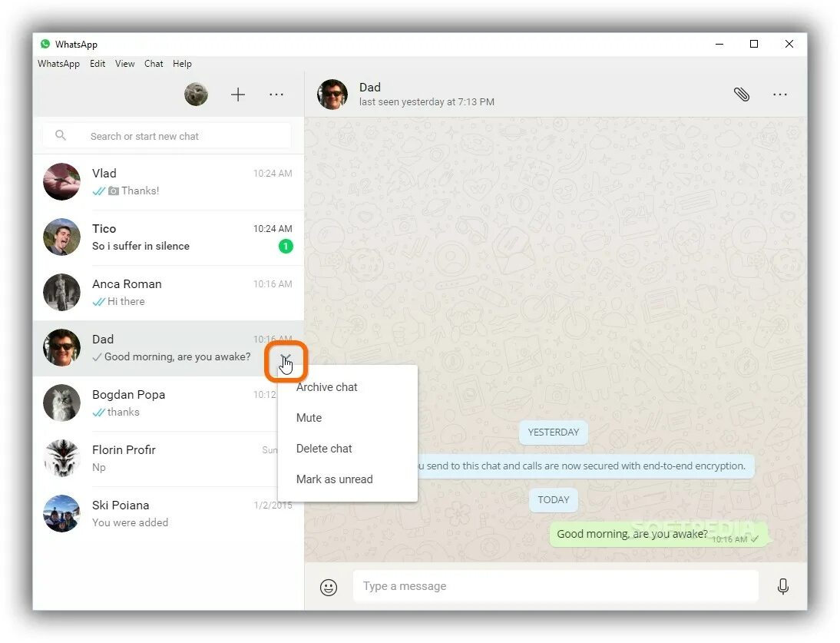
Task: Click search magnifier icon
Action: 61,135
